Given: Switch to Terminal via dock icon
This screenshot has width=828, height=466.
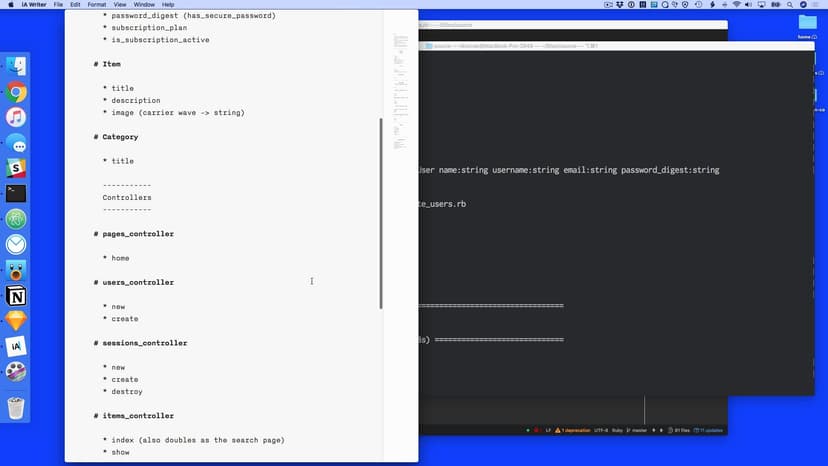Looking at the screenshot, I should click(16, 194).
